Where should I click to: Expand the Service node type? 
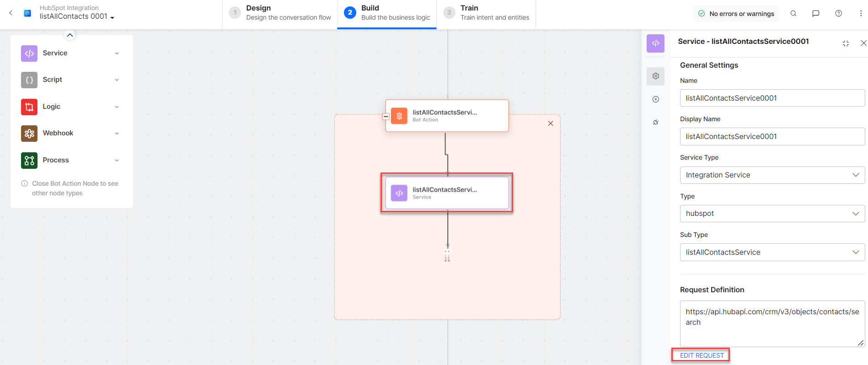(x=117, y=54)
